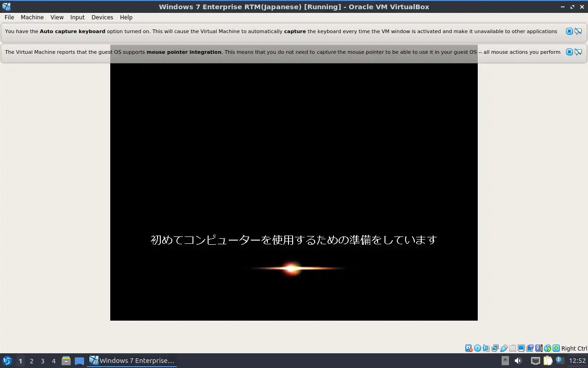Click the 12:52 clock
Viewport: 588px width, 368px height.
coord(577,361)
